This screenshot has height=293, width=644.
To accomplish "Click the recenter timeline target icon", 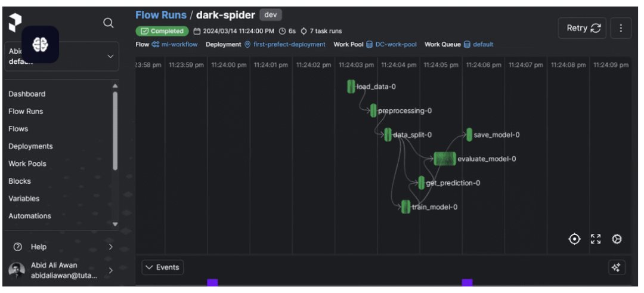I will (x=574, y=239).
